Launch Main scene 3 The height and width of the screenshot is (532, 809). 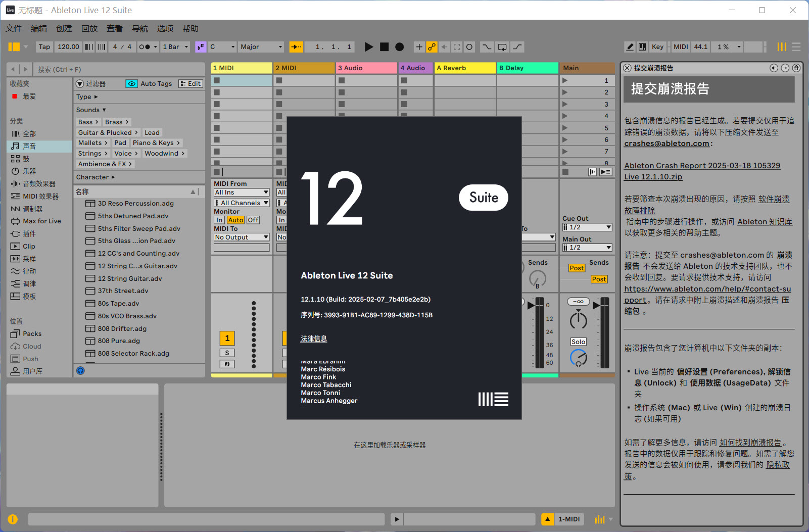coord(565,105)
